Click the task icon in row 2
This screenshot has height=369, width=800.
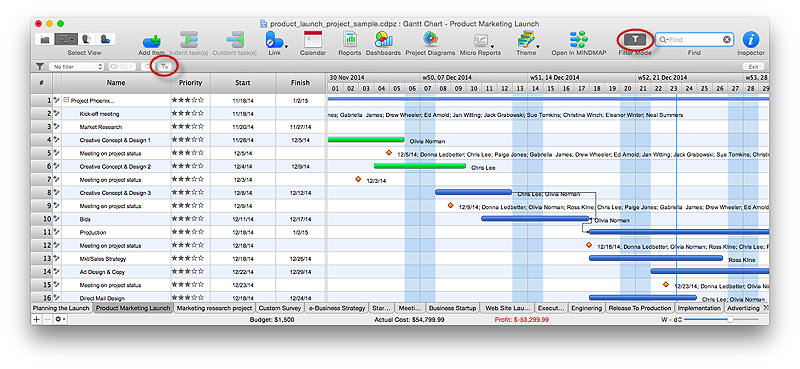[57, 113]
